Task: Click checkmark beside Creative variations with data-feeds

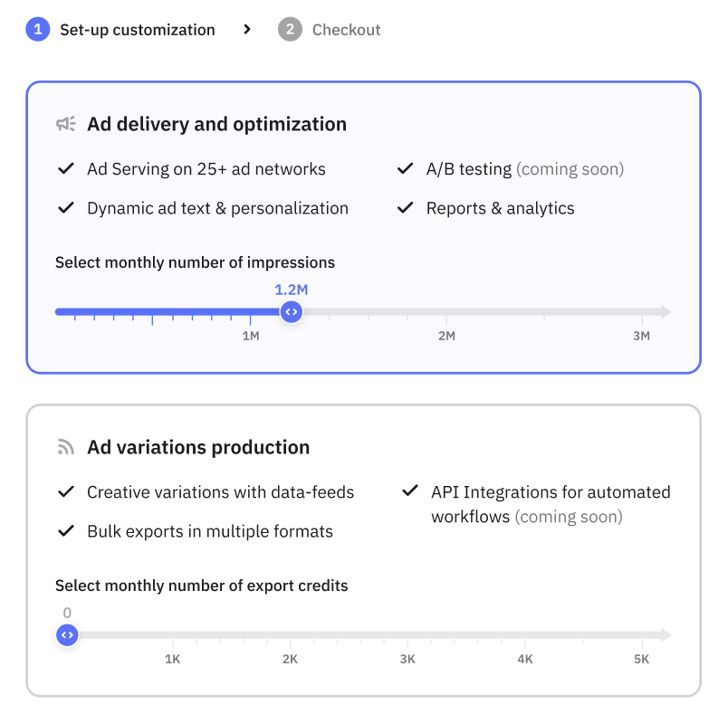Action: click(x=66, y=491)
